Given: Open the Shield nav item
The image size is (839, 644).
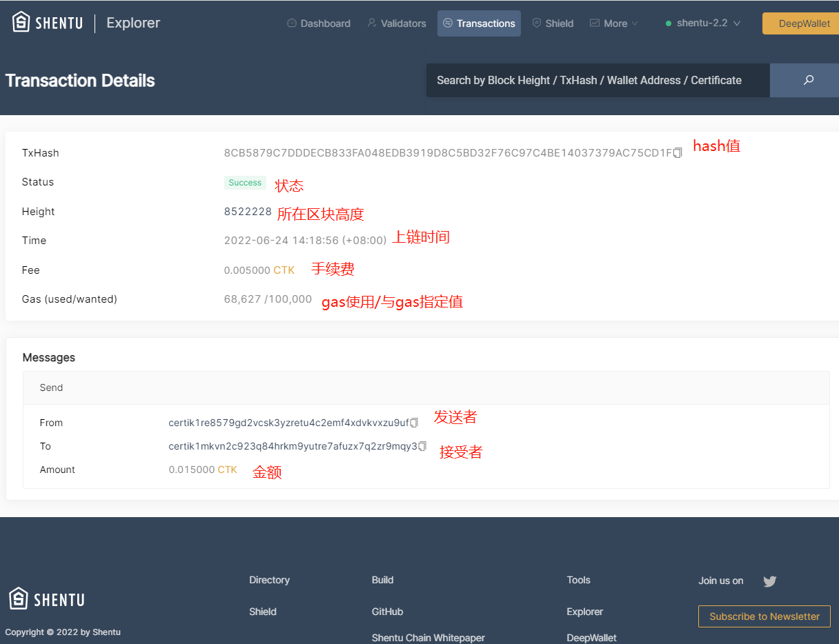Looking at the screenshot, I should click(553, 23).
